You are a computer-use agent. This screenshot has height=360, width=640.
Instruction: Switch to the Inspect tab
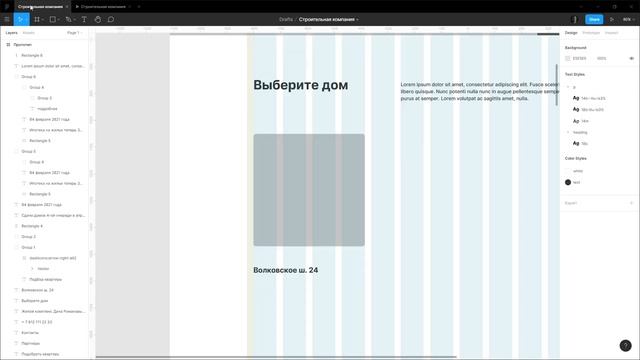coord(611,33)
